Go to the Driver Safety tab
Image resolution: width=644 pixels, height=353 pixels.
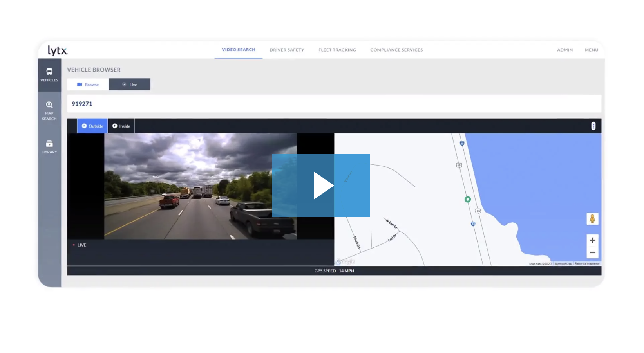[x=287, y=50]
